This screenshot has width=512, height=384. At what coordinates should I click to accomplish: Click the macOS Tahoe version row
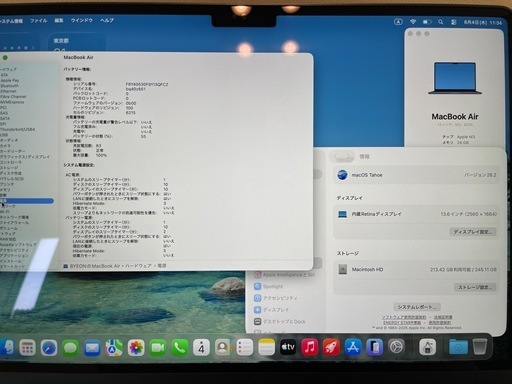pyautogui.click(x=416, y=175)
